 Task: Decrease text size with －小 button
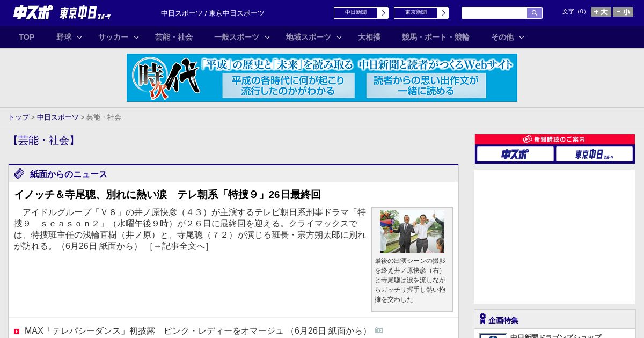623,12
